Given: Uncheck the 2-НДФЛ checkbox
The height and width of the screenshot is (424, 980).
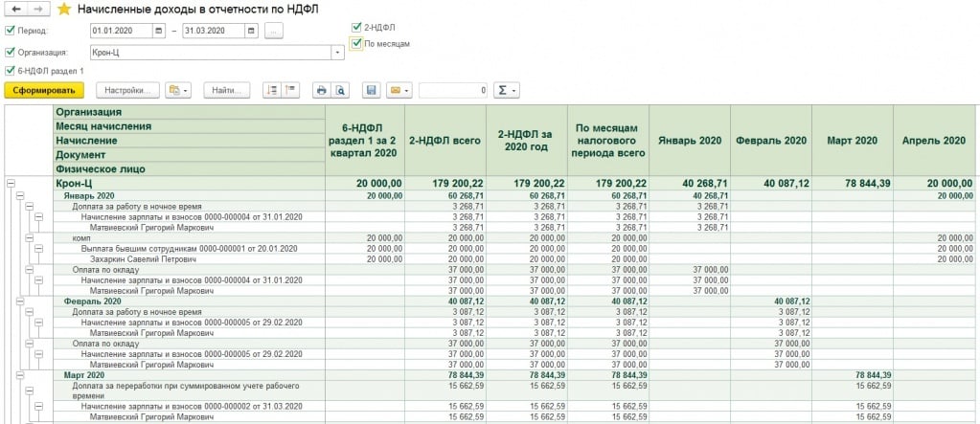Looking at the screenshot, I should tap(356, 26).
